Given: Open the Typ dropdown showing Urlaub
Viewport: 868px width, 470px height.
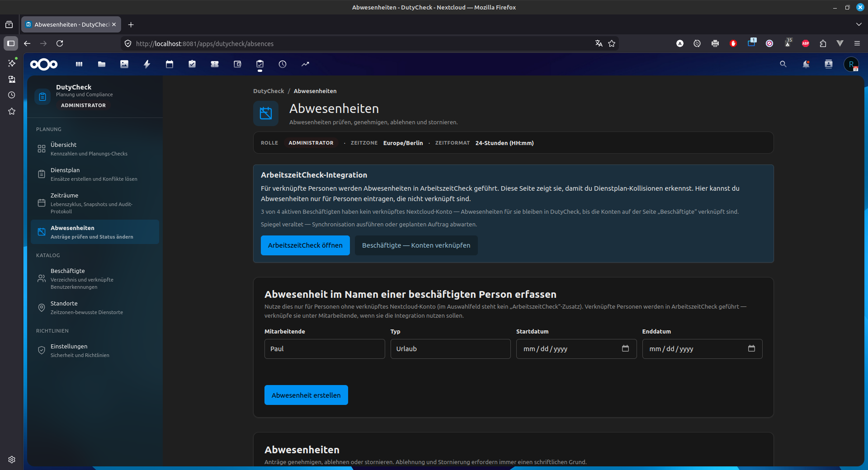Looking at the screenshot, I should (x=450, y=349).
